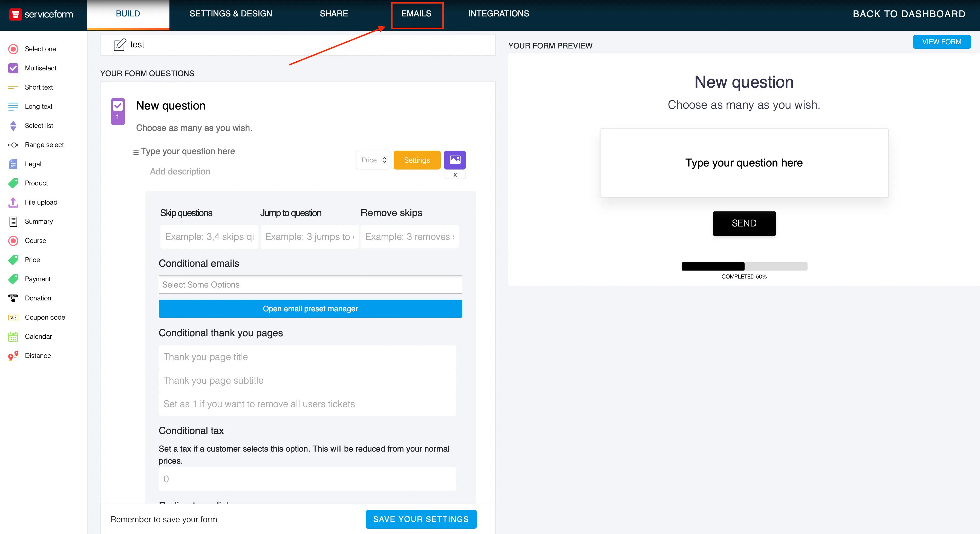The width and height of the screenshot is (980, 534).
Task: Click the Conditional tax value field
Action: [x=307, y=479]
